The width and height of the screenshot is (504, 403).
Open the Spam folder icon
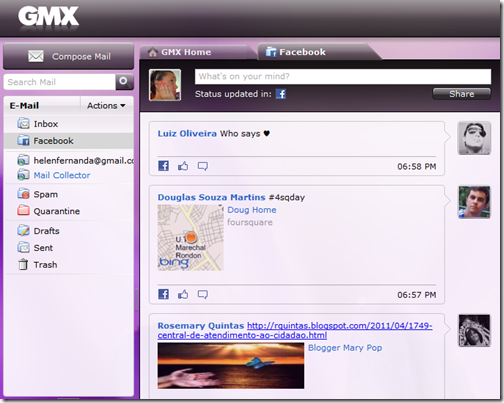tap(23, 194)
